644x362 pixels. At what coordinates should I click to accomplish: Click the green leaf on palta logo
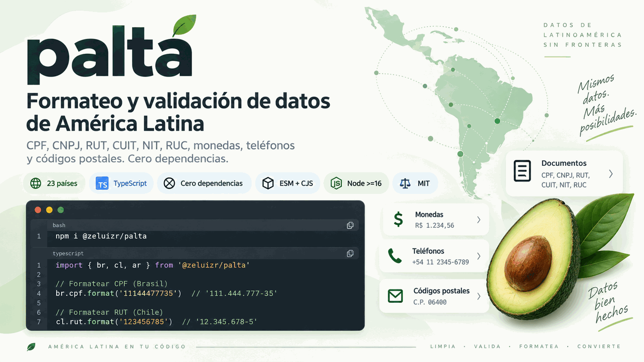point(184,25)
